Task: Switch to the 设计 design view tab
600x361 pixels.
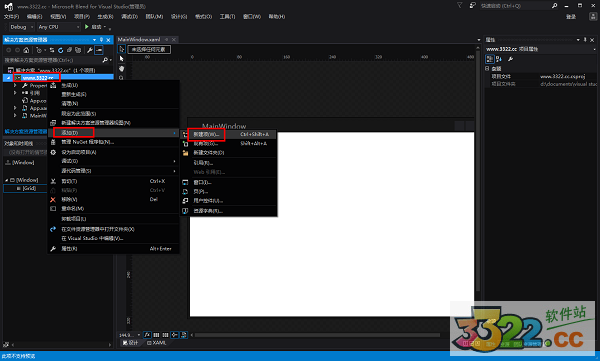Action: [x=130, y=343]
